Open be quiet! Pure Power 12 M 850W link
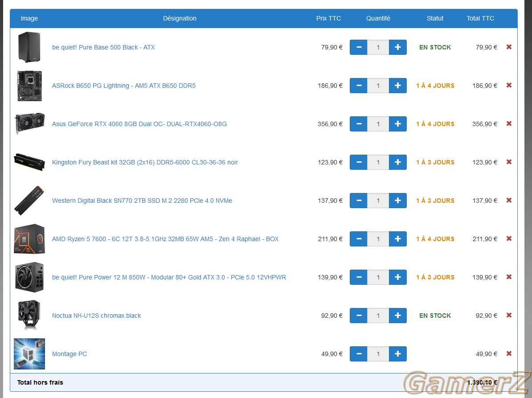Image resolution: width=532 pixels, height=398 pixels. point(169,277)
